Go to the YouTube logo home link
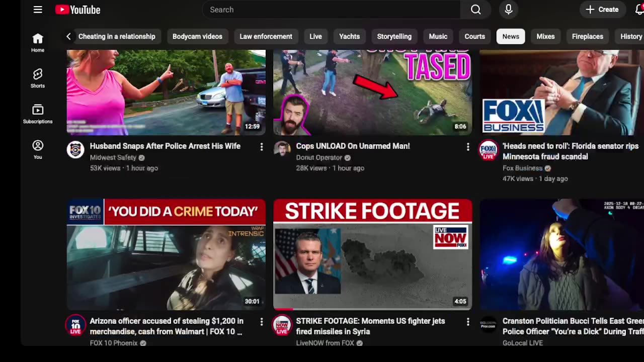644x362 pixels. click(x=77, y=10)
